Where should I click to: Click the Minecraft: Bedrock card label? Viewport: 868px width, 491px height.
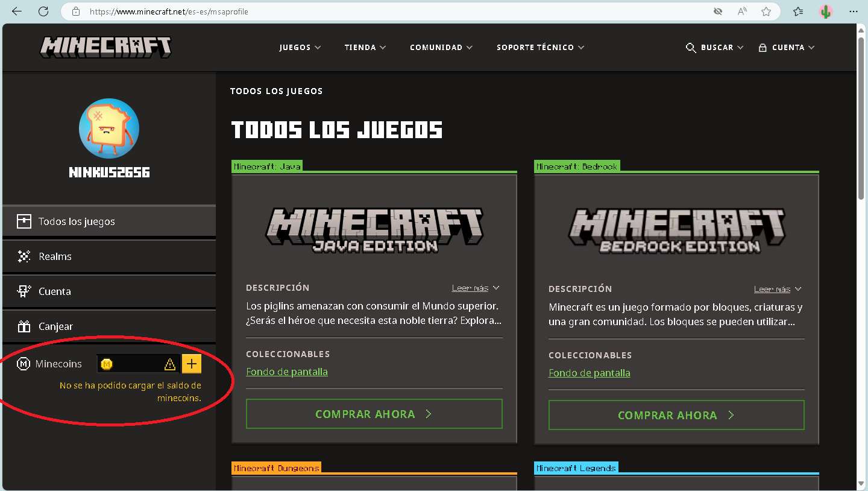[577, 166]
